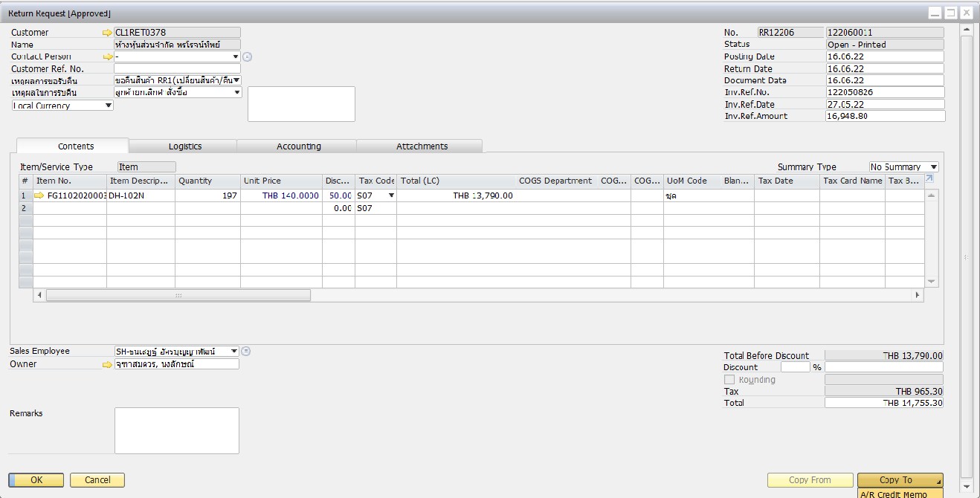Expand the table using the corner icon
This screenshot has width=980, height=498.
pyautogui.click(x=929, y=179)
